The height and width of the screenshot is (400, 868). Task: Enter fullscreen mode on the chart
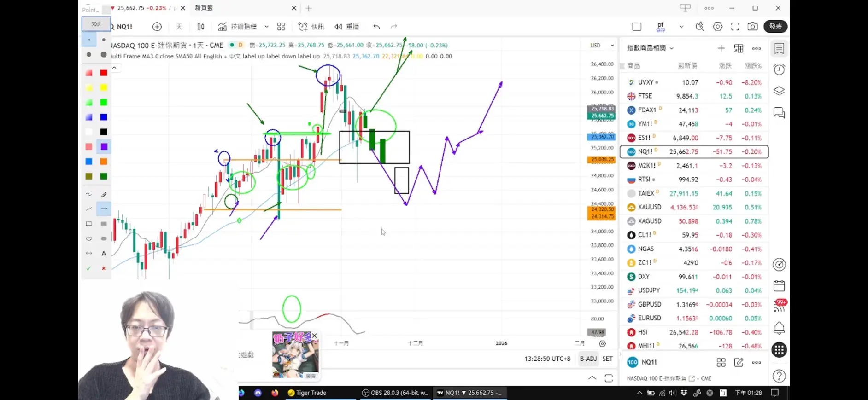click(x=735, y=27)
